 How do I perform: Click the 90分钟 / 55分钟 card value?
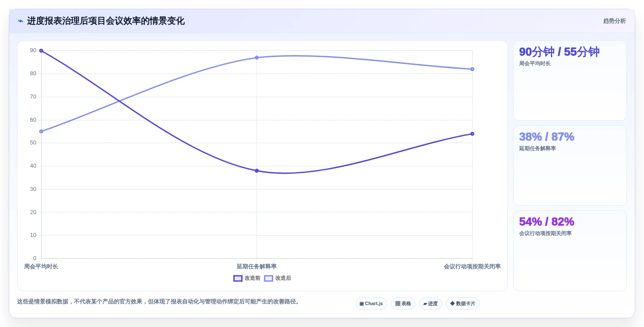(559, 52)
